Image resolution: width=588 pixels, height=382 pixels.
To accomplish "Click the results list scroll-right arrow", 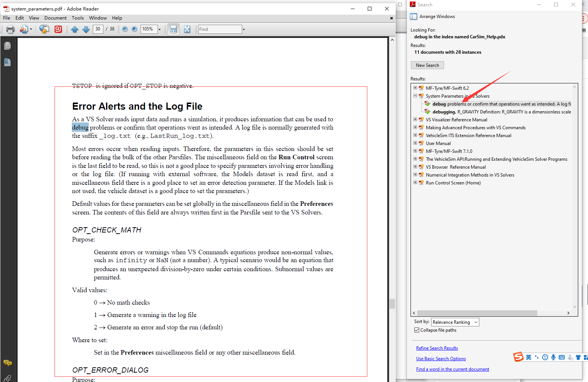I will point(568,313).
